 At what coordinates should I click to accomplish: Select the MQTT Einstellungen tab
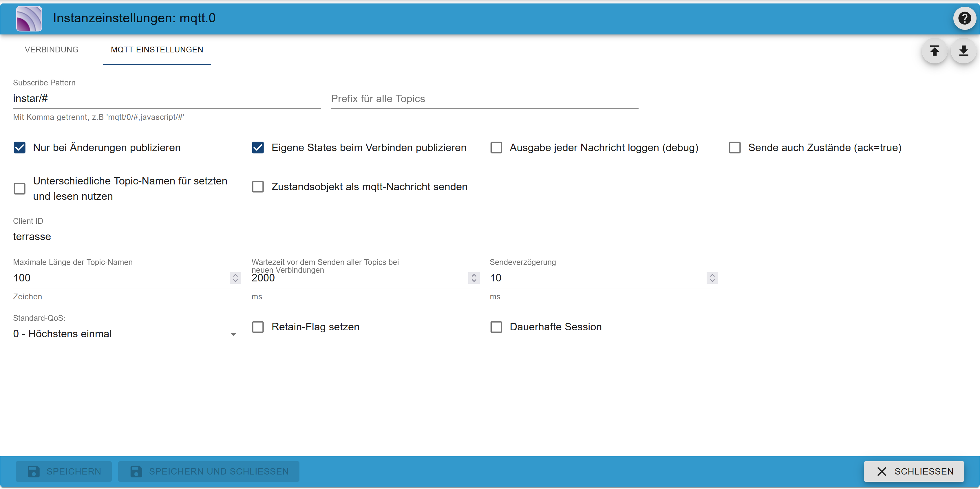pos(157,50)
